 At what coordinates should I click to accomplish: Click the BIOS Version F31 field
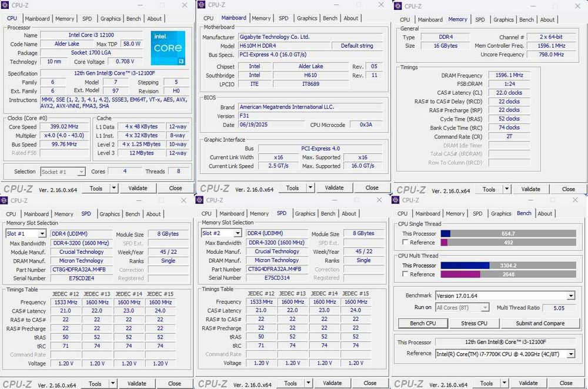click(x=310, y=116)
